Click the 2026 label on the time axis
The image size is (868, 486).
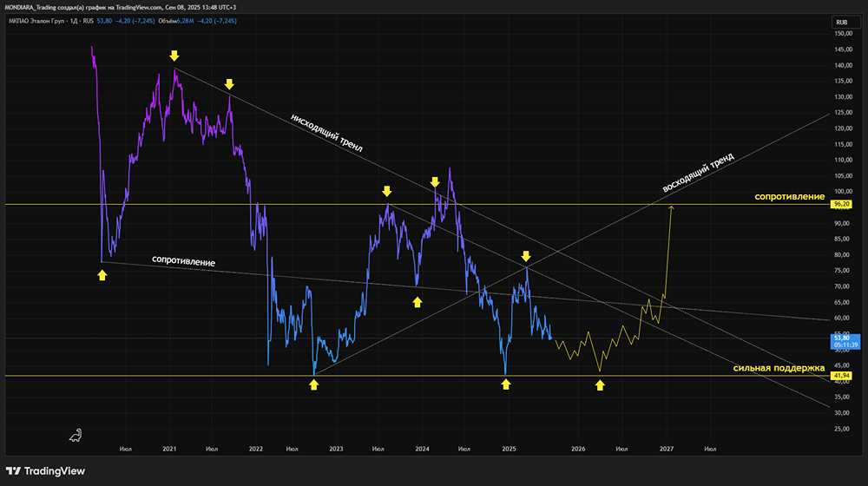(x=578, y=449)
